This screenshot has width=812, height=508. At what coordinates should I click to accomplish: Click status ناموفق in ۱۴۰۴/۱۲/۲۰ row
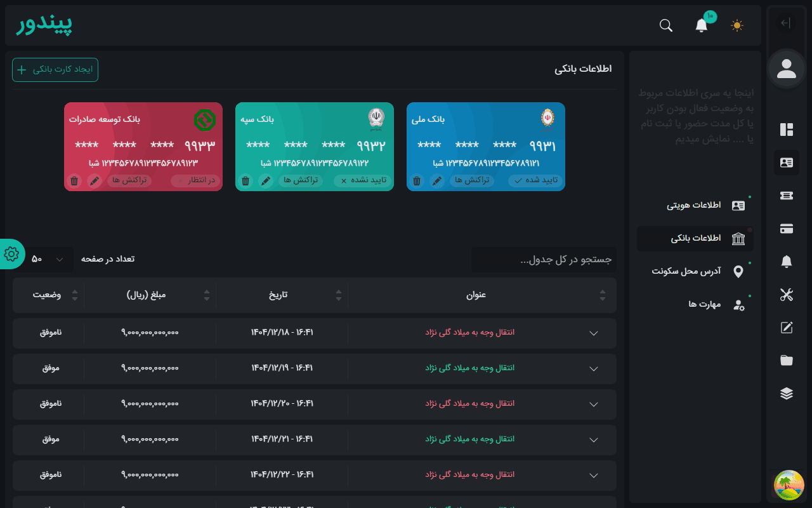51,404
